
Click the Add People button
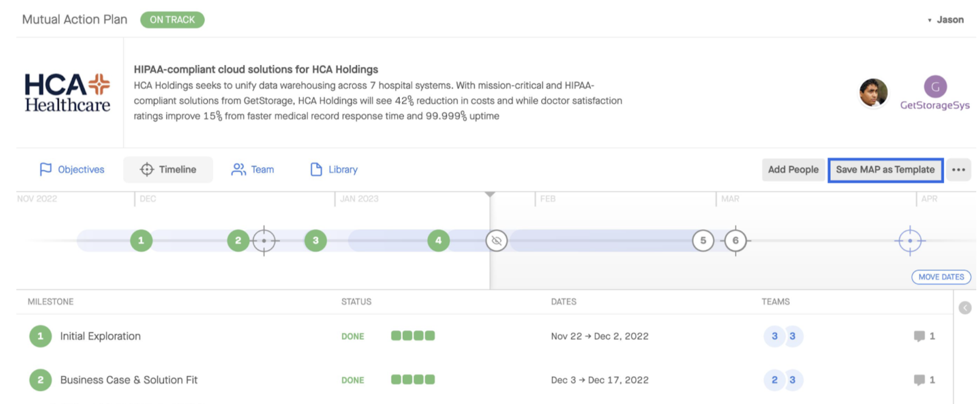click(x=793, y=170)
